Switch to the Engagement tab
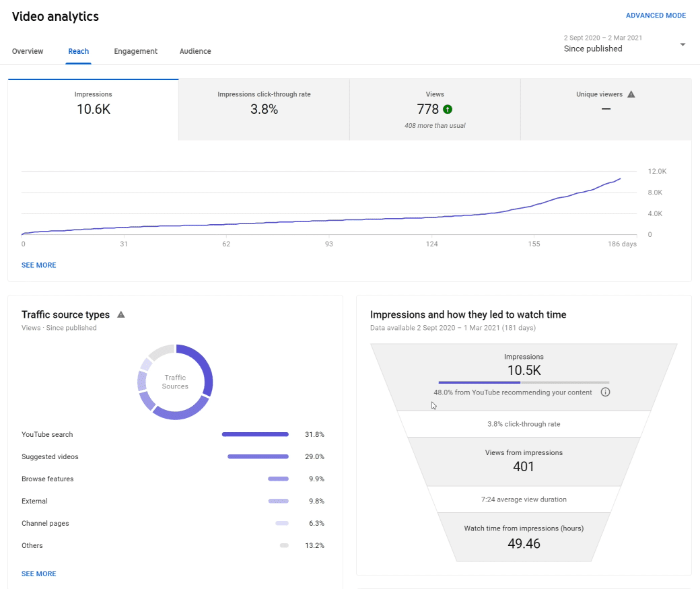700x589 pixels. [x=135, y=51]
